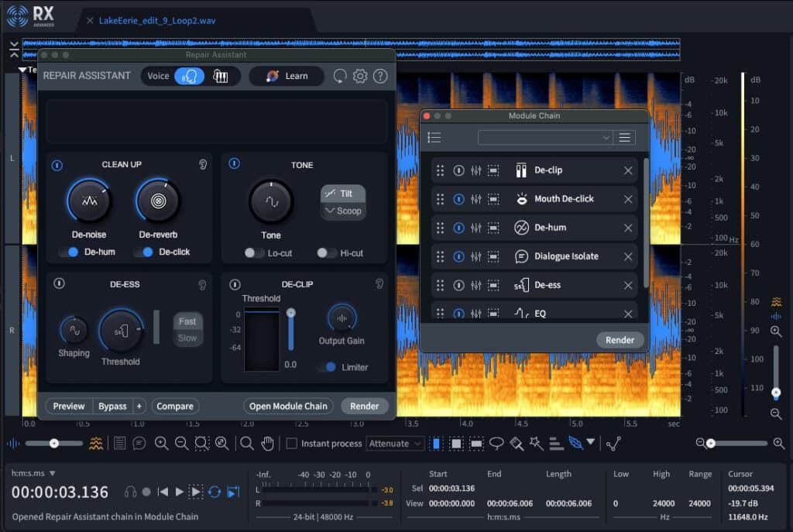The height and width of the screenshot is (532, 793).
Task: Click the De-clip threshold slider handle
Action: [290, 313]
